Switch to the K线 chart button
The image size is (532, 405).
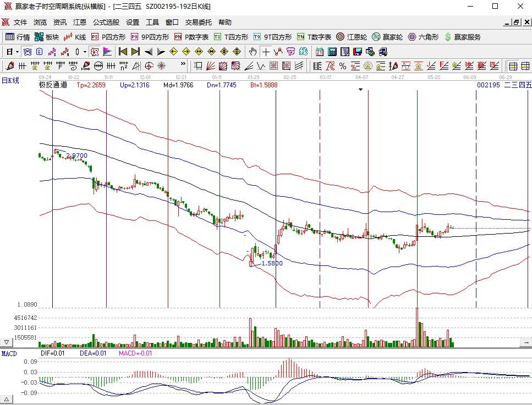pos(75,37)
